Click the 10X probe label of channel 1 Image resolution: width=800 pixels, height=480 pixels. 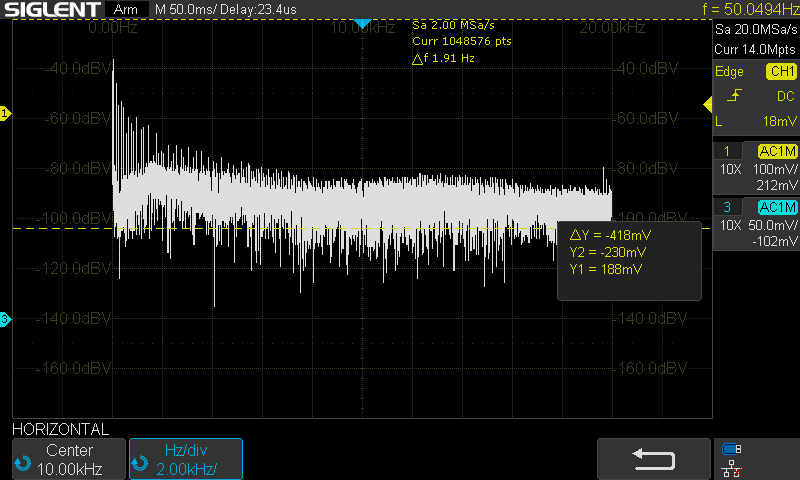pyautogui.click(x=730, y=169)
